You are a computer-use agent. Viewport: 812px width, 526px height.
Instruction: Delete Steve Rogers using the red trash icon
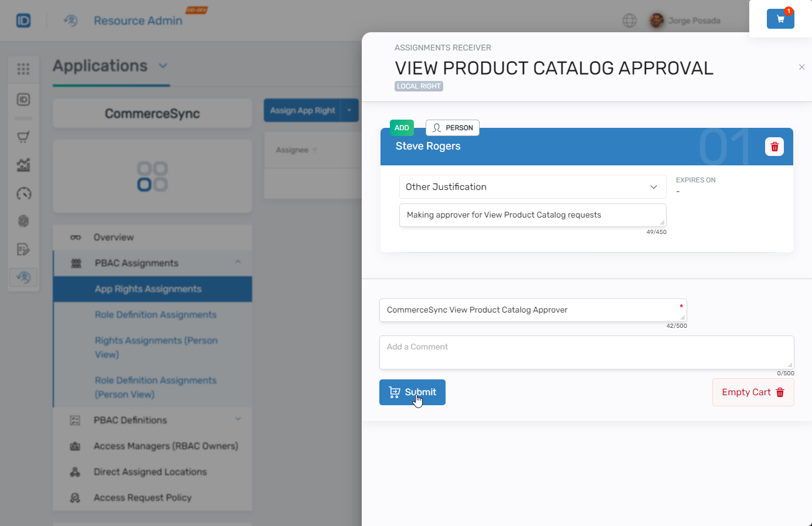point(774,146)
